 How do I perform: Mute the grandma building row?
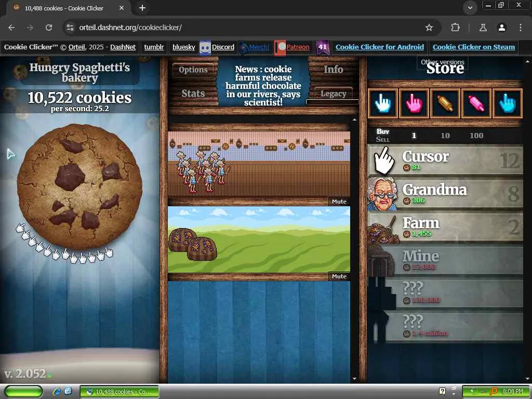coord(339,202)
